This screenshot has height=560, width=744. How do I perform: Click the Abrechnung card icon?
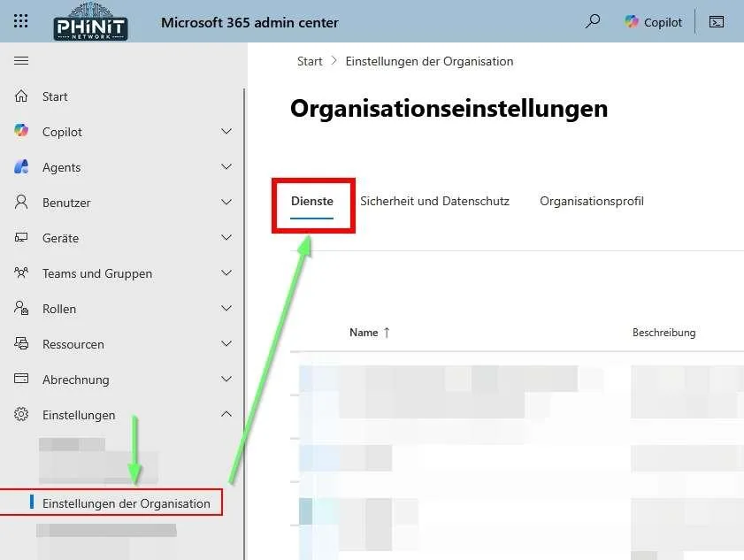22,380
